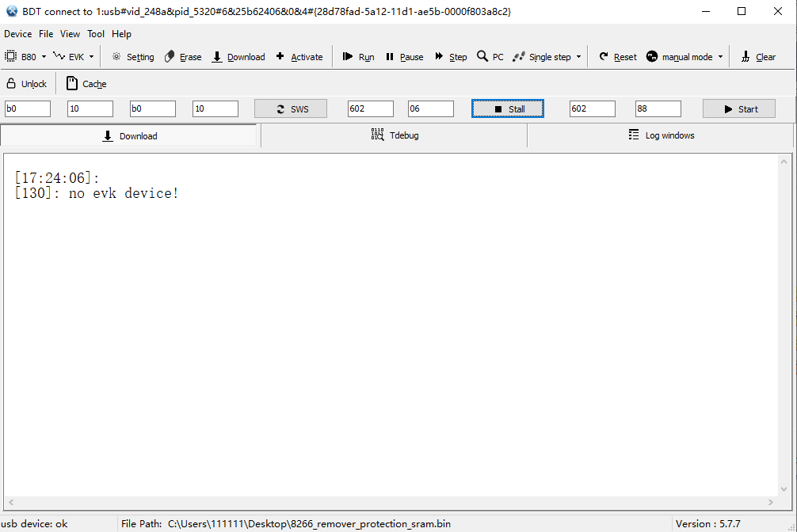Image resolution: width=797 pixels, height=532 pixels.
Task: Click the input field containing 06
Action: pos(430,108)
